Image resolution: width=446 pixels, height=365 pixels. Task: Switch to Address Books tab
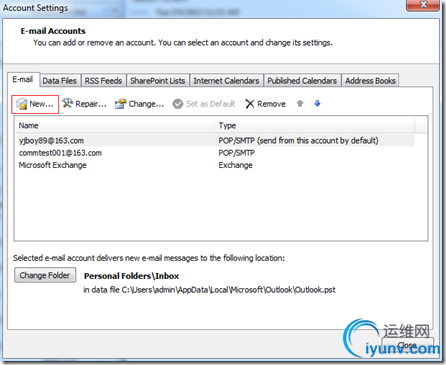(370, 81)
